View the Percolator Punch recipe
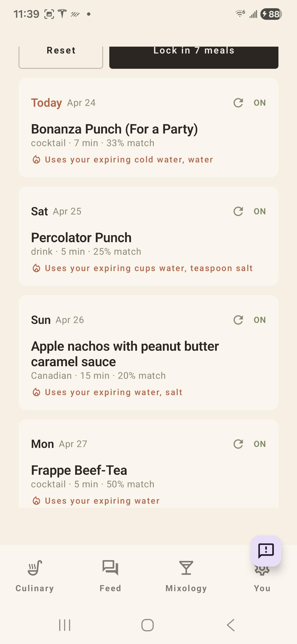This screenshot has height=644, width=297. (81, 238)
